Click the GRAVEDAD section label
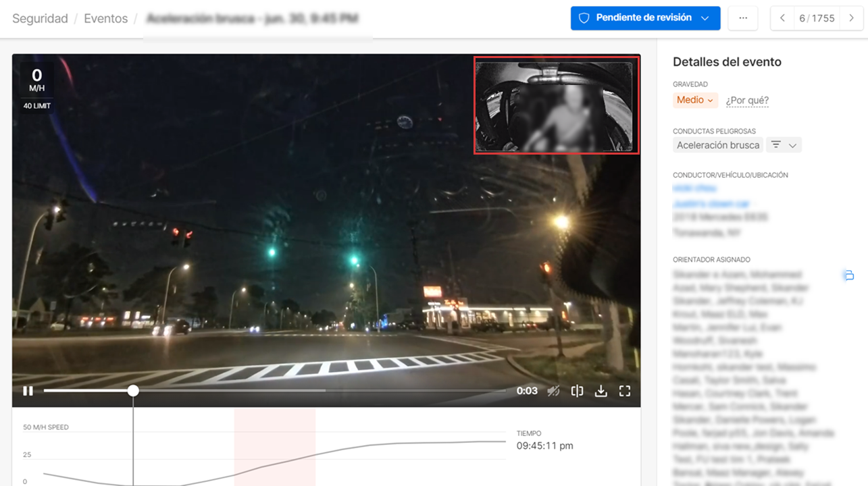The image size is (868, 486). [690, 84]
